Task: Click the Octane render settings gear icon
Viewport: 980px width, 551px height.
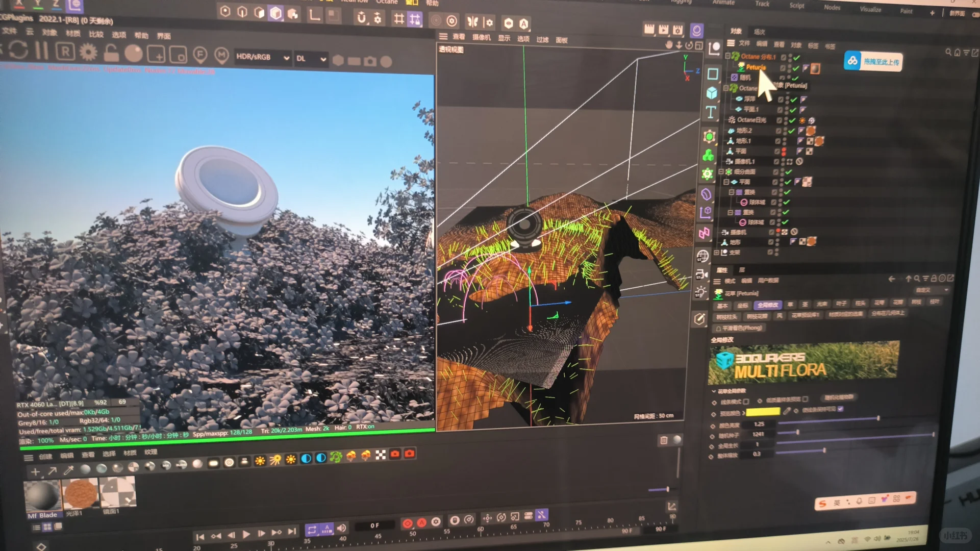Action: [x=88, y=52]
